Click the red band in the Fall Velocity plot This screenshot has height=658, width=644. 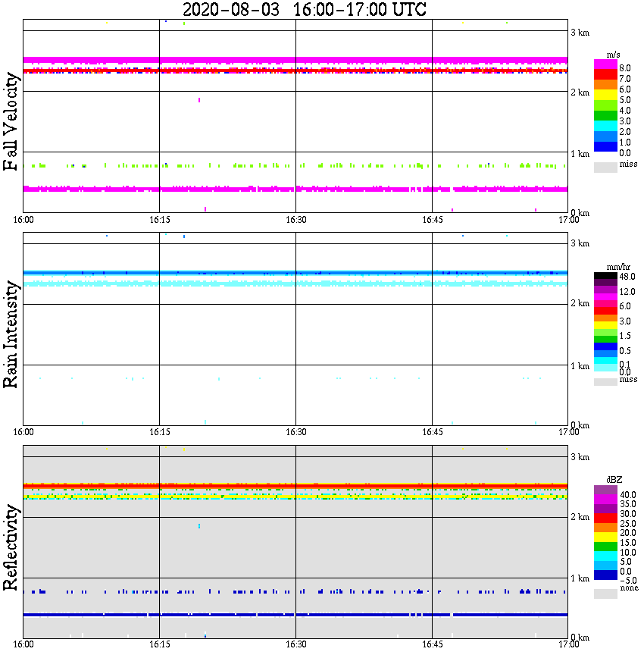tap(295, 70)
